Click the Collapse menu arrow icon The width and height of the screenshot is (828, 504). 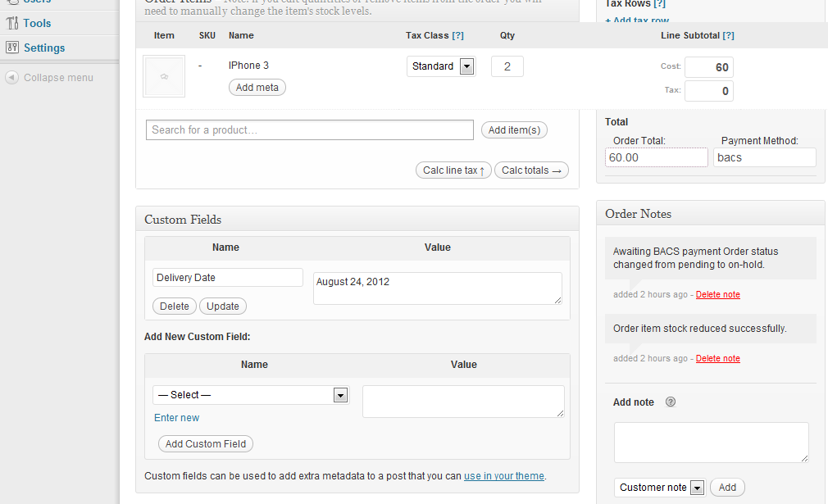(11, 77)
